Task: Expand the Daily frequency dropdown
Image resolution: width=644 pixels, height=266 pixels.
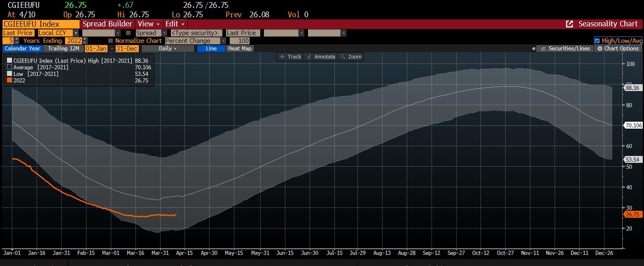Action: pos(168,49)
